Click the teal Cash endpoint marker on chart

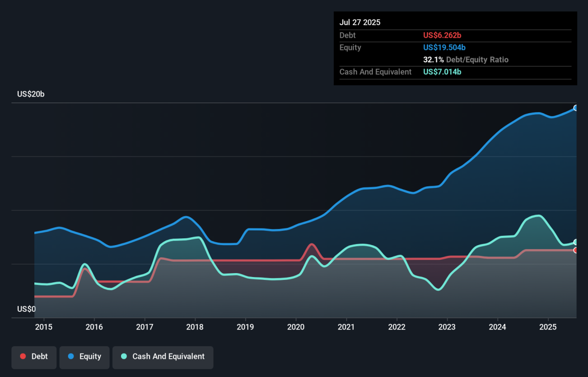point(576,242)
